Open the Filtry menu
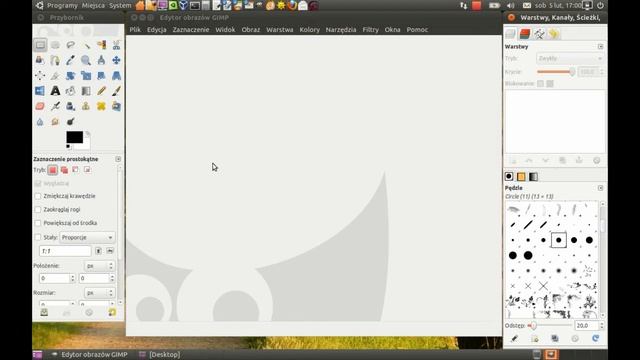640x360 pixels. [x=371, y=29]
